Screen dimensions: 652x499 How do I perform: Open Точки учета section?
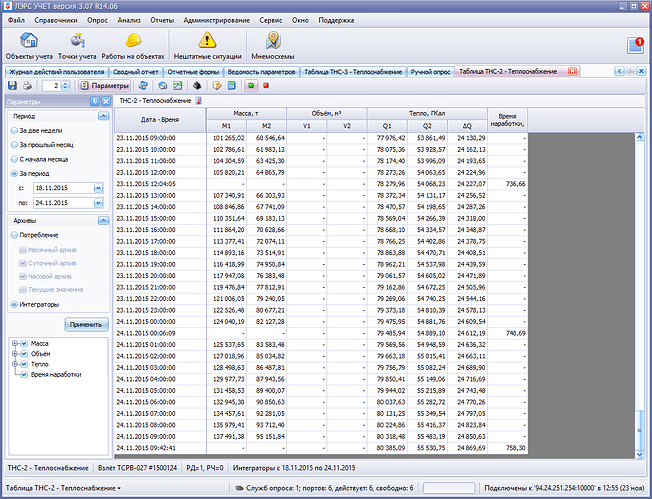tap(77, 46)
